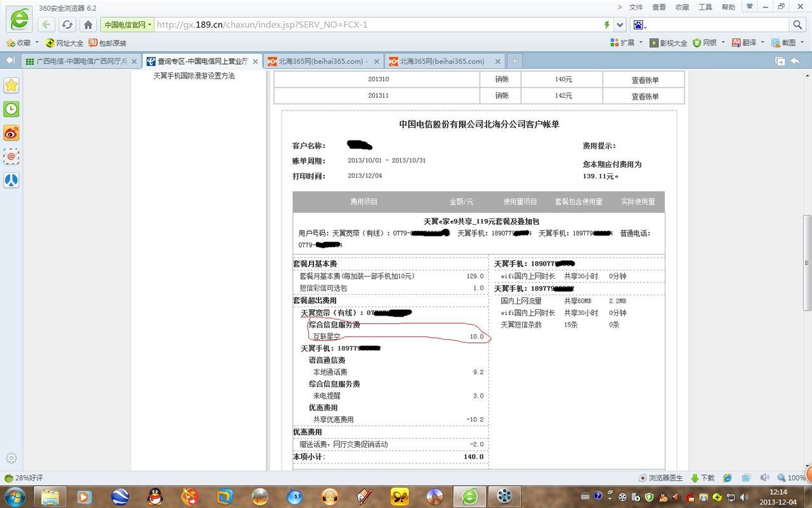Image resolution: width=812 pixels, height=508 pixels.
Task: Click 查看账单 for 201310
Action: tap(645, 80)
